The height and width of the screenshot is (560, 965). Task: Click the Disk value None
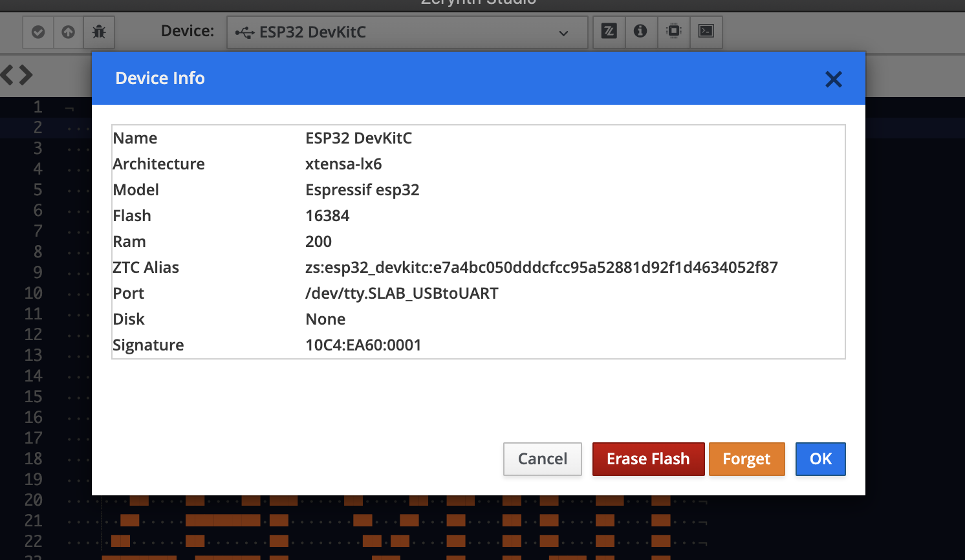tap(325, 319)
